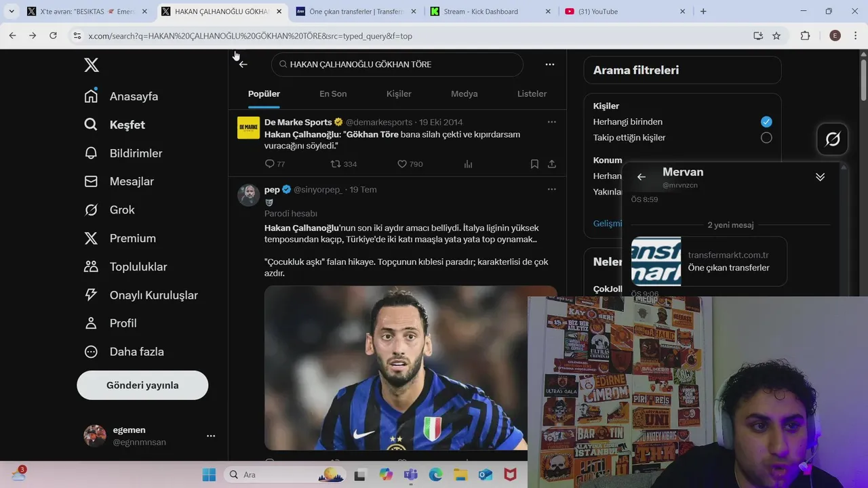Screen dimensions: 868x488
Task: Click the X logo in sidebar
Action: [x=92, y=65]
